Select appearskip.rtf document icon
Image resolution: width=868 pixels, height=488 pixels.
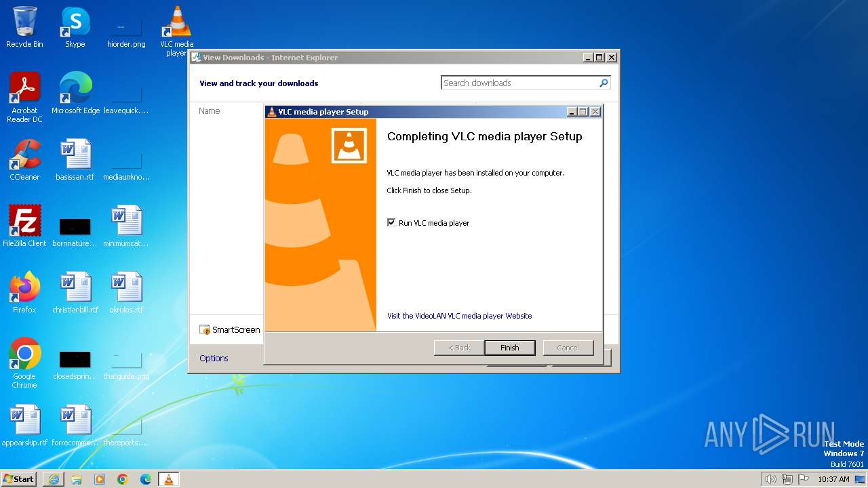(x=24, y=426)
